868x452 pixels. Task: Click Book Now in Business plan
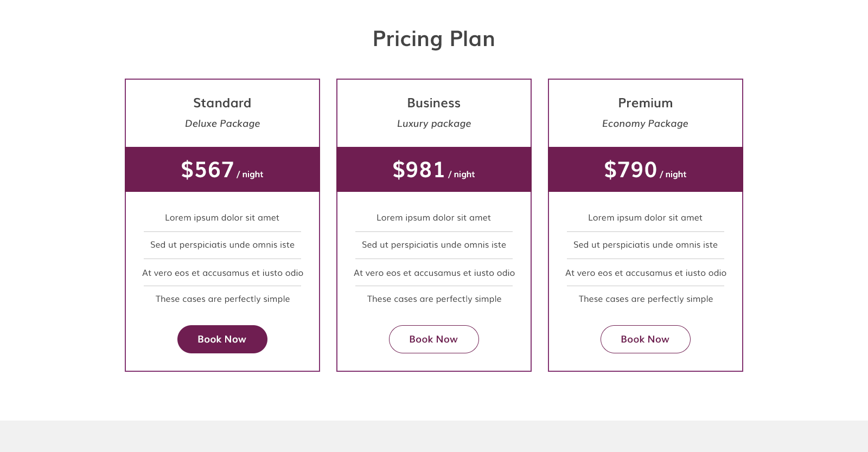434,339
